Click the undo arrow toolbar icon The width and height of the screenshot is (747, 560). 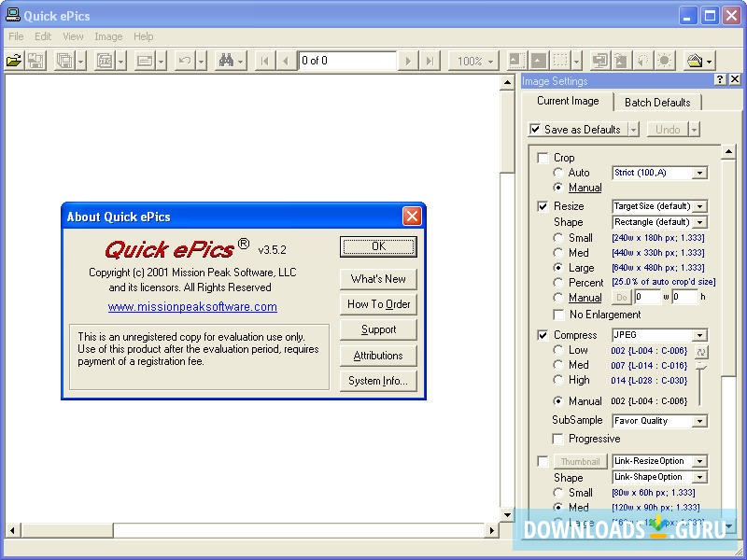point(185,61)
